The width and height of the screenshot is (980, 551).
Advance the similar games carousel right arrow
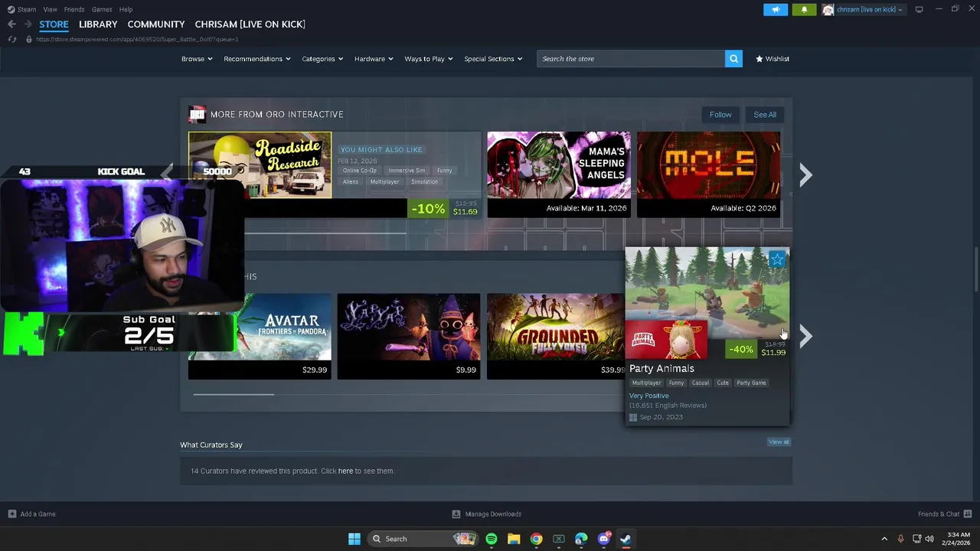click(x=805, y=336)
